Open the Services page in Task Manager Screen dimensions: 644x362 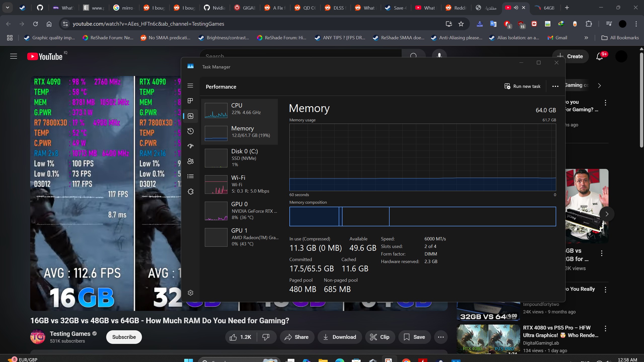pos(191,192)
